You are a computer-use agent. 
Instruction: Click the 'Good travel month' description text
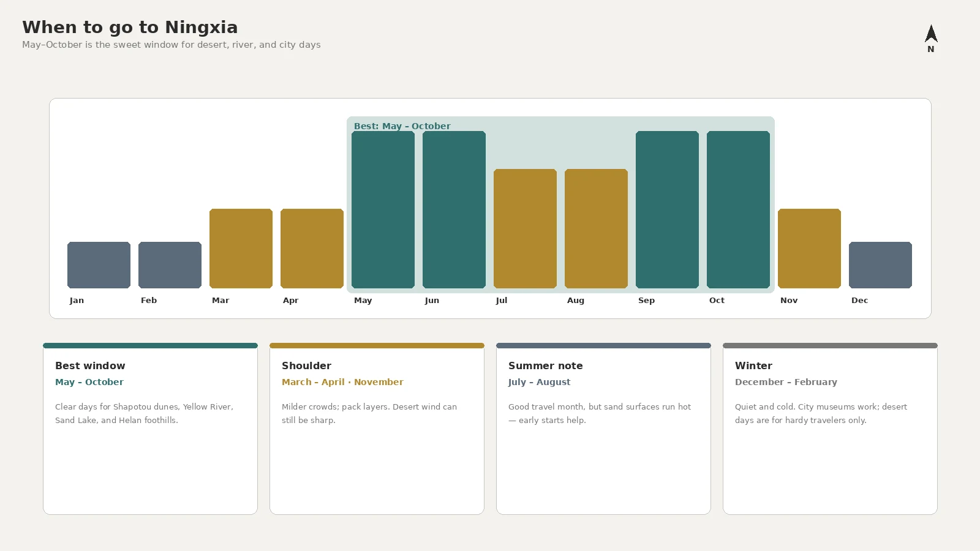tap(600, 413)
